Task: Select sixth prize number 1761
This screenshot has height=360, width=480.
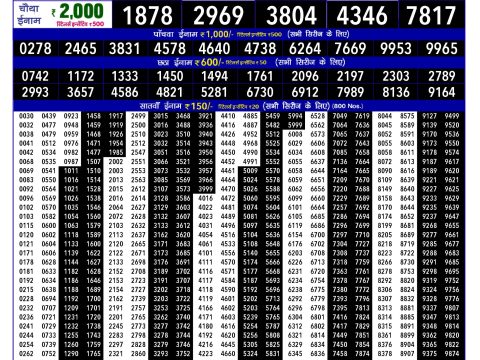Action: coord(260,76)
